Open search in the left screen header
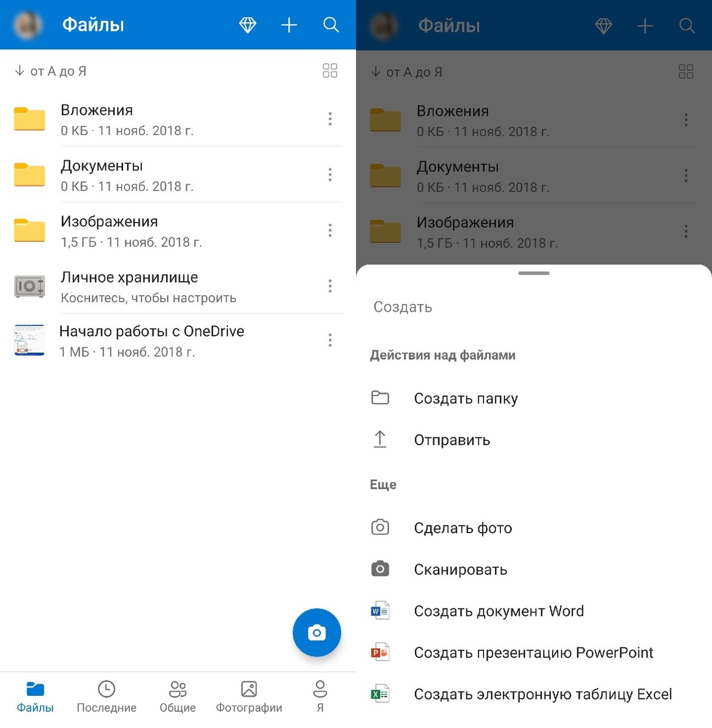The image size is (712, 728). point(331,25)
